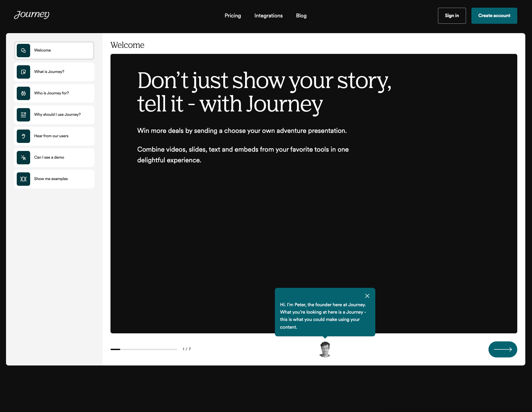Click the Welcome chat bubble icon
This screenshot has width=532, height=412.
click(23, 51)
